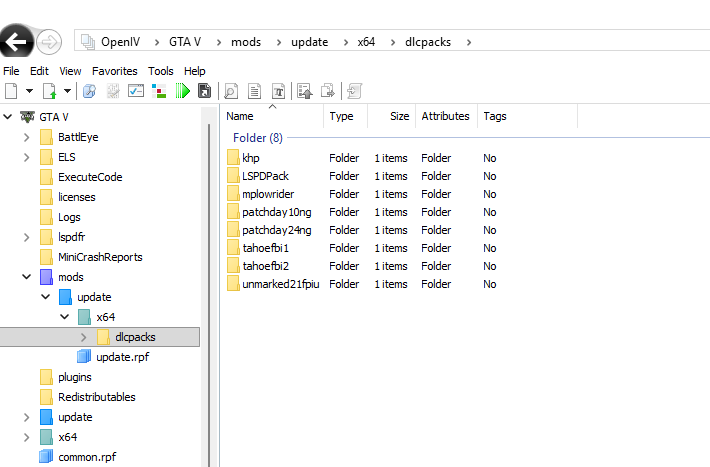The image size is (710, 467).
Task: Open the Add file dropdown arrow
Action: [67, 91]
